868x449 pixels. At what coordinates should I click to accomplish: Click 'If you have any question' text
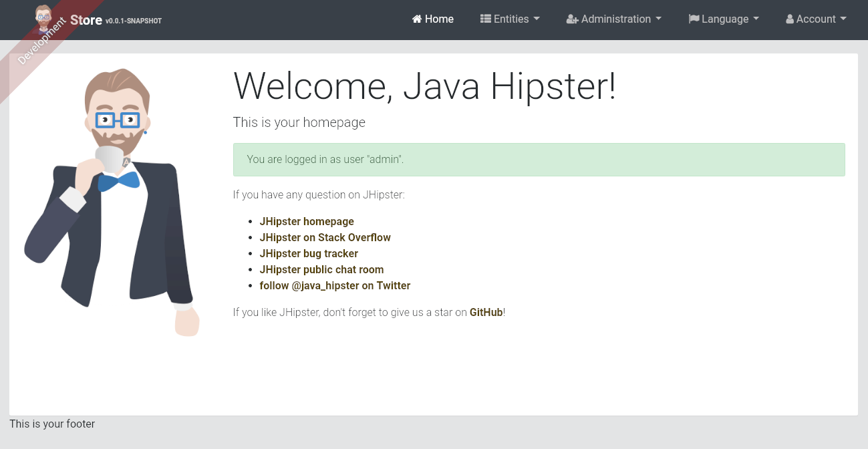coord(319,195)
